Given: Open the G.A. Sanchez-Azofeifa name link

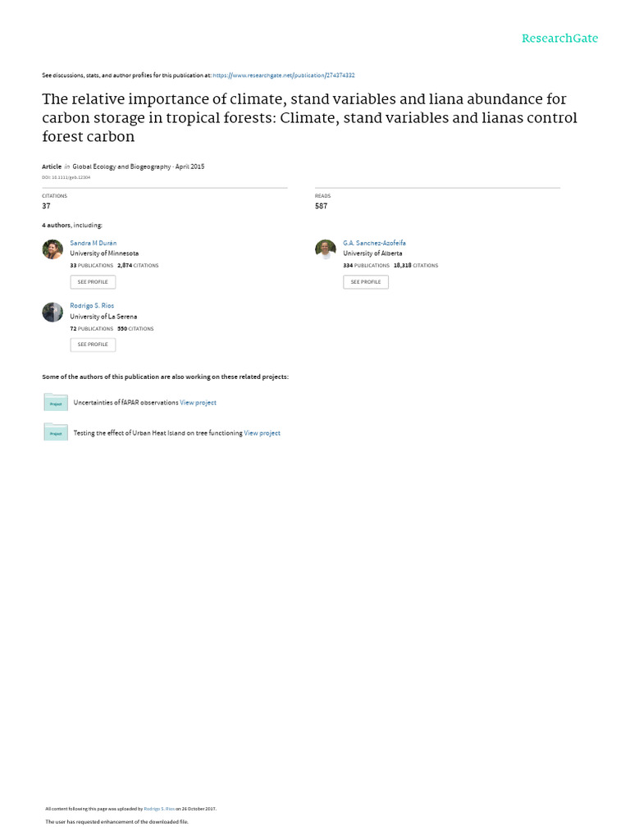Looking at the screenshot, I should click(374, 244).
